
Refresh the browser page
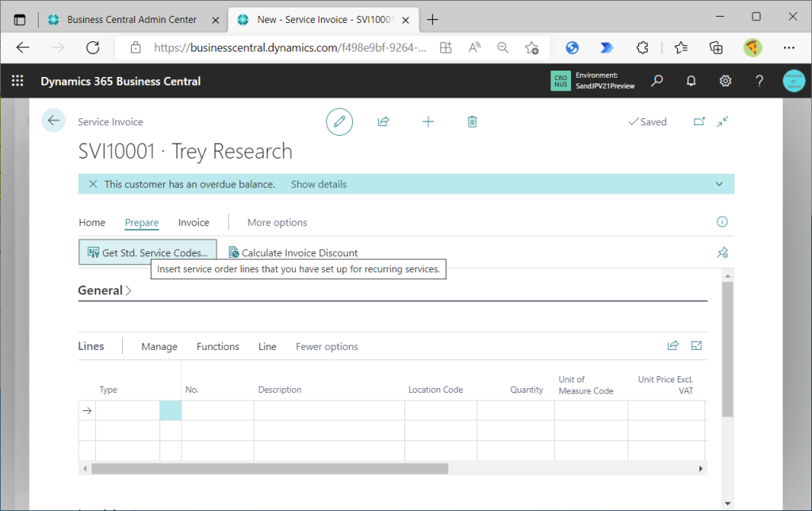click(93, 48)
